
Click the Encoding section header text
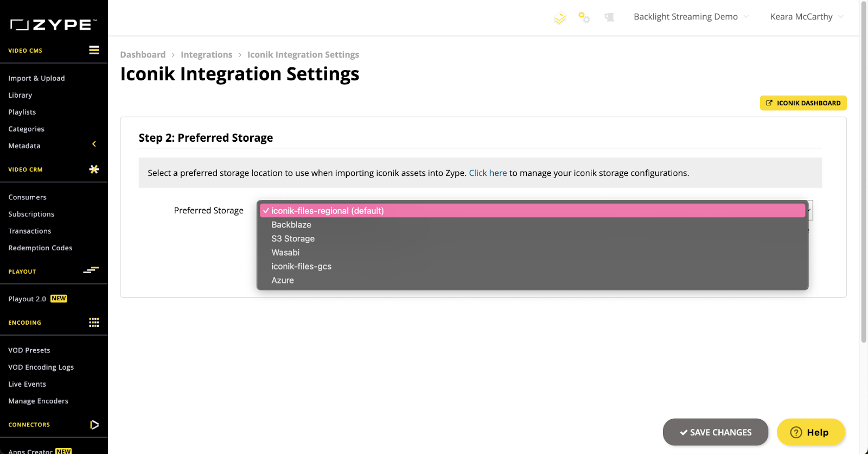24,323
